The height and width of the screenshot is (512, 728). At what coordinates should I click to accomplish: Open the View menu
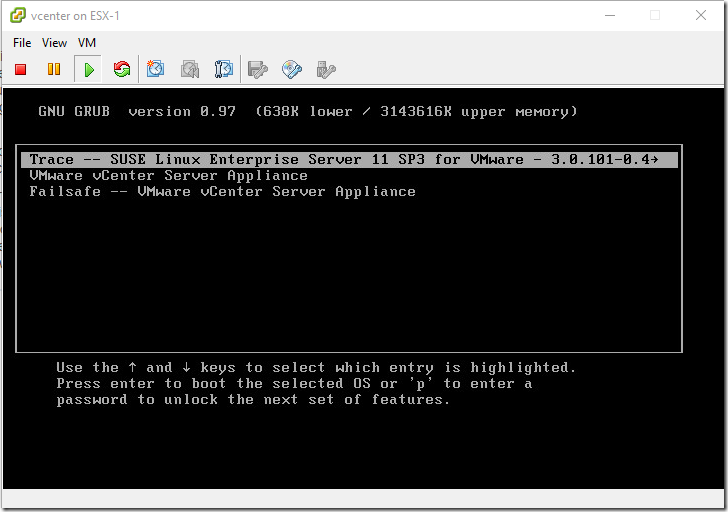(x=54, y=43)
